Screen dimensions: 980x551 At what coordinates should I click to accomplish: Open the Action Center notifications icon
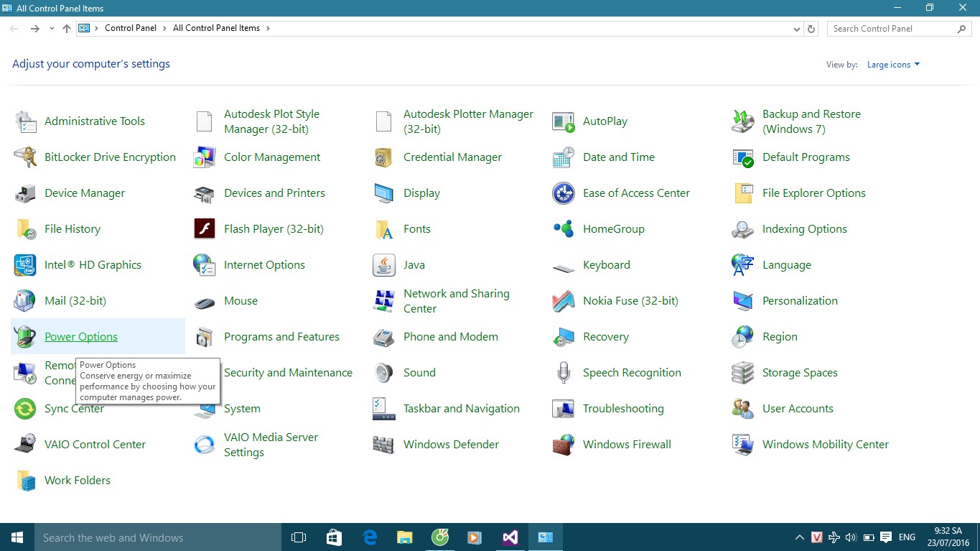(886, 537)
